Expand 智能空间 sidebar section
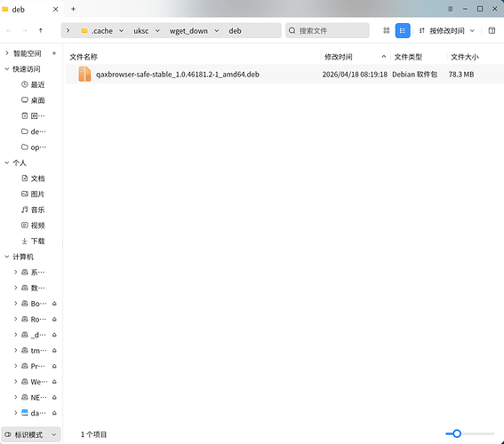 click(x=7, y=53)
